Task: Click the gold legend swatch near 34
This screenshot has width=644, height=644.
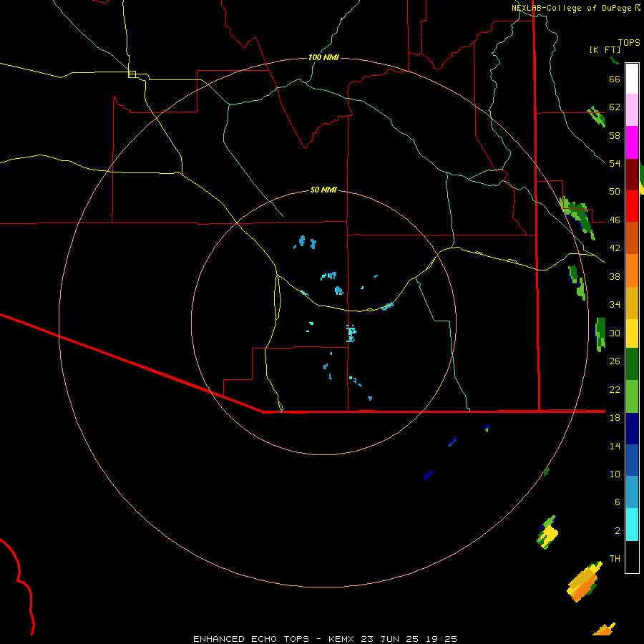Action: pos(632,303)
